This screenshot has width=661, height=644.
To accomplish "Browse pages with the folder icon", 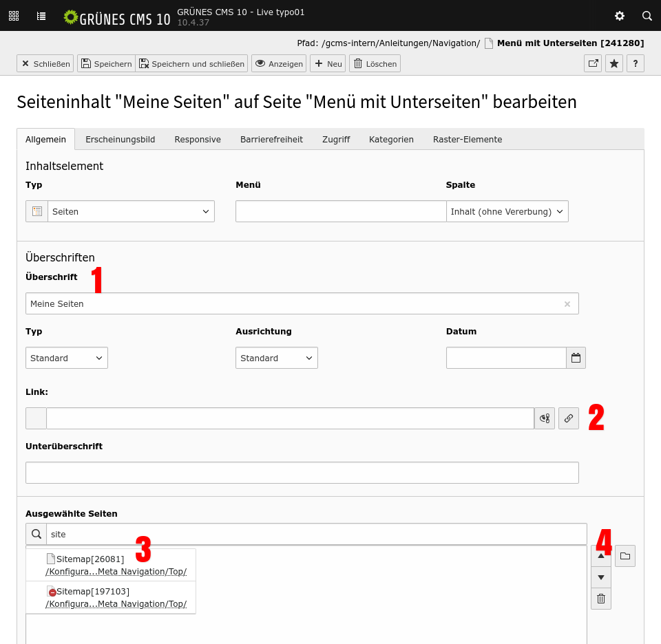I will 625,556.
